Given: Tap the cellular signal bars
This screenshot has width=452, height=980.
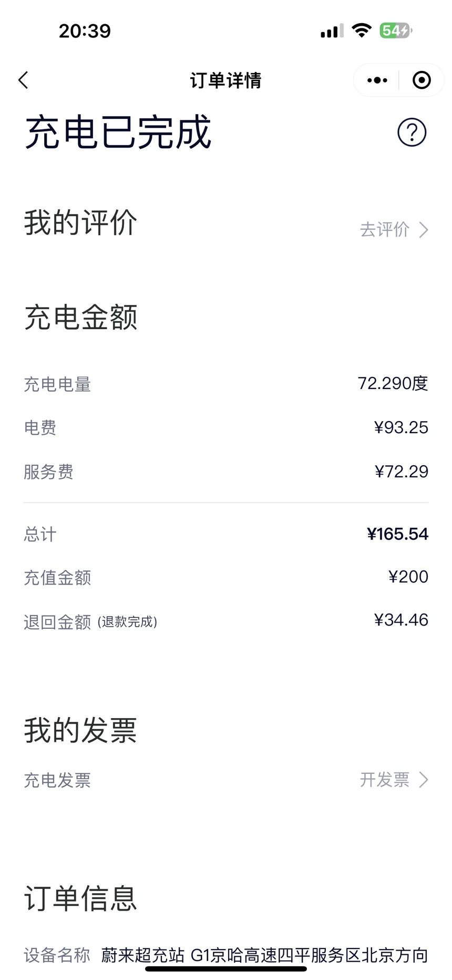Looking at the screenshot, I should [x=331, y=31].
